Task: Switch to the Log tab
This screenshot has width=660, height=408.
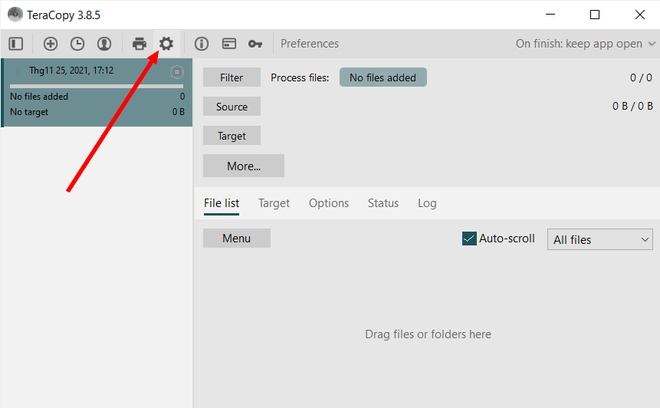Action: click(427, 203)
